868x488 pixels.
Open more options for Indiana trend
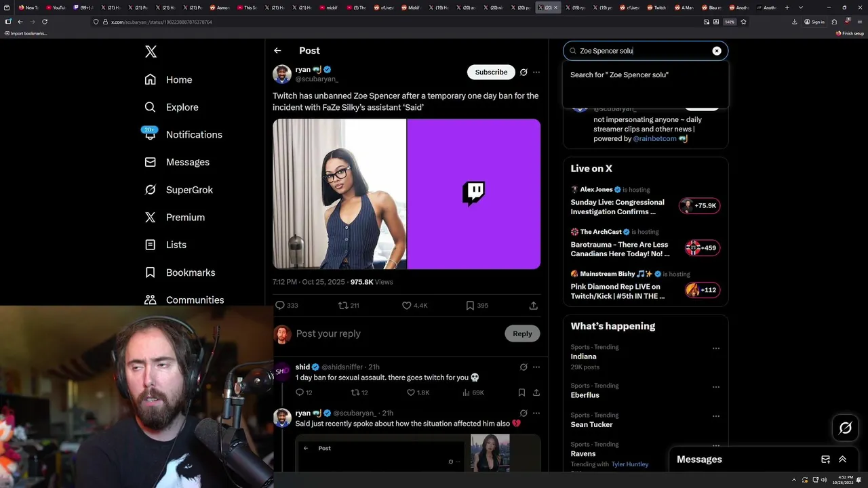[715, 348]
